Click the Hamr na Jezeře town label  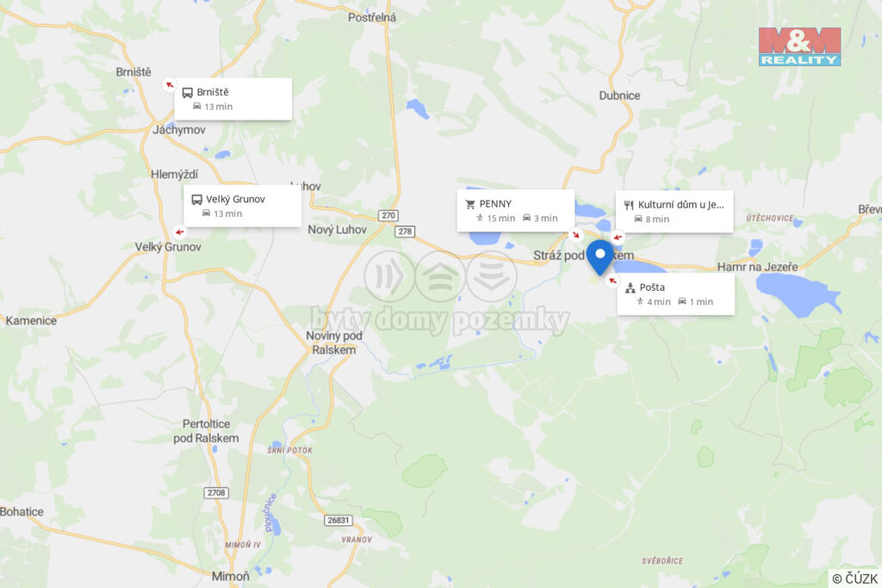coord(757,267)
